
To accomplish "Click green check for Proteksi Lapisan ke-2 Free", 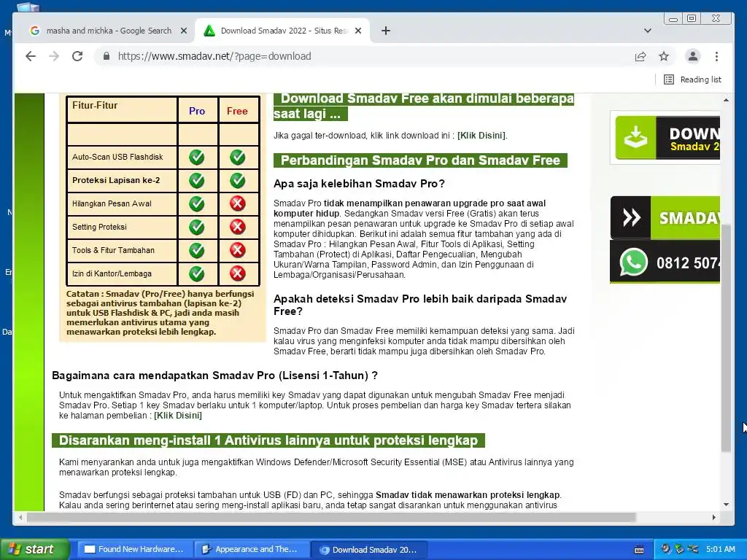I will coord(237,181).
